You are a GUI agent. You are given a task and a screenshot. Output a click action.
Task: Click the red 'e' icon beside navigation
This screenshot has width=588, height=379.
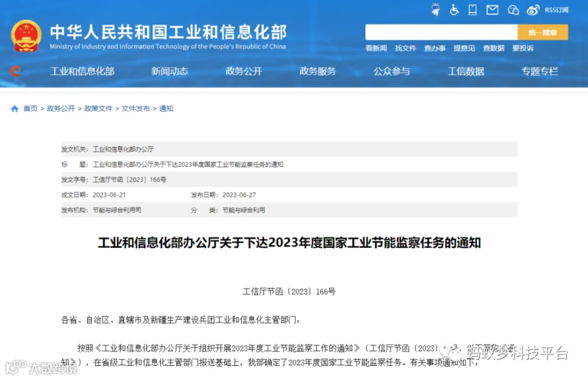tap(16, 71)
